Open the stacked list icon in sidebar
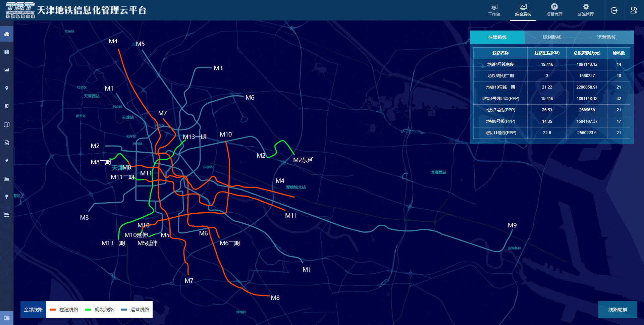Image resolution: width=644 pixels, height=325 pixels. tap(7, 215)
